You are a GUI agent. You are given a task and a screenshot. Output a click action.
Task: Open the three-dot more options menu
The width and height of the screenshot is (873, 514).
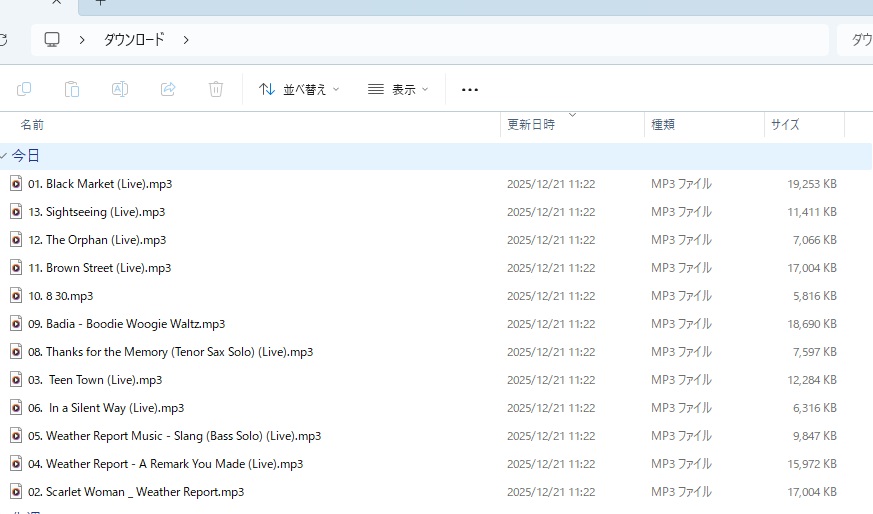(470, 89)
